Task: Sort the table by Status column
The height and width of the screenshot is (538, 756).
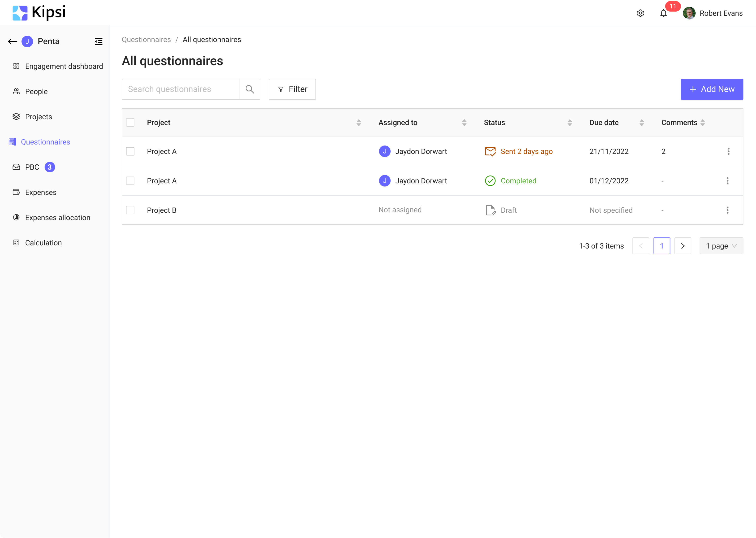Action: coord(569,123)
